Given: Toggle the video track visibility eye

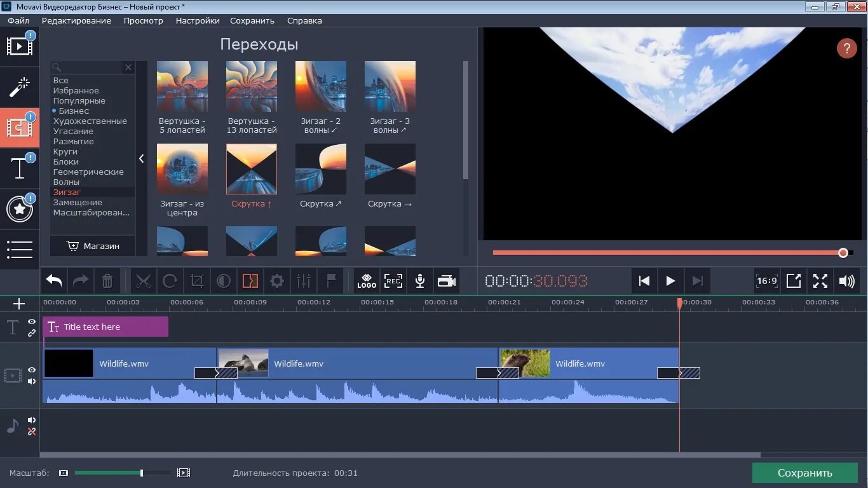Looking at the screenshot, I should click(32, 370).
